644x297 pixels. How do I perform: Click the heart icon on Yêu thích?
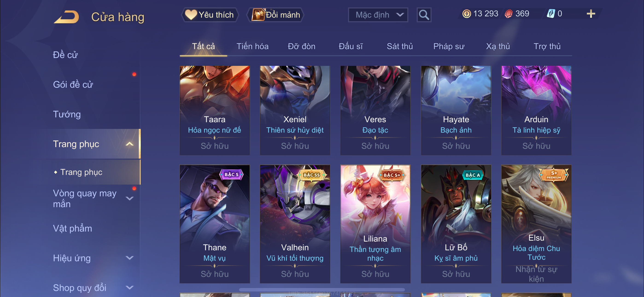pyautogui.click(x=191, y=15)
